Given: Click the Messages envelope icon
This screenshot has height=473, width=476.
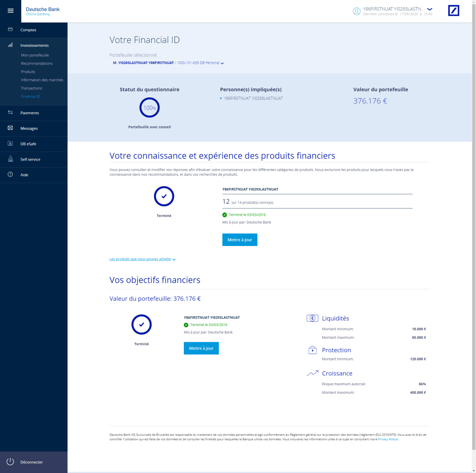Looking at the screenshot, I should (x=10, y=128).
